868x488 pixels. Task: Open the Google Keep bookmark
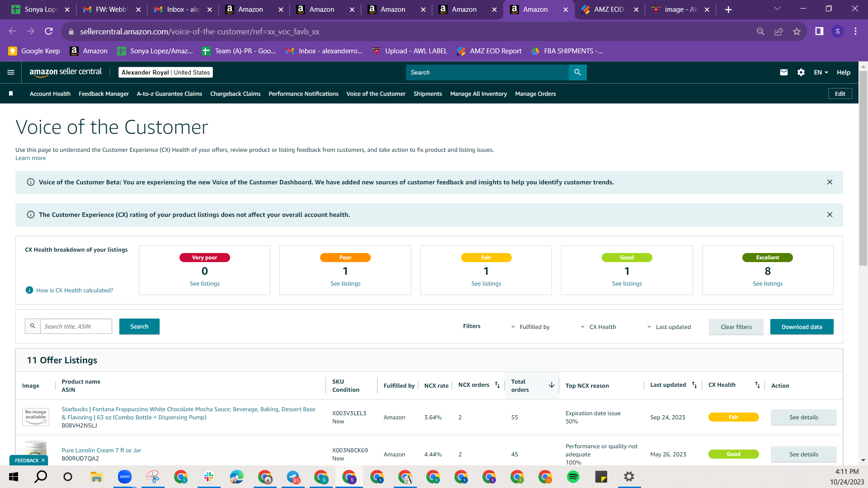(x=34, y=51)
